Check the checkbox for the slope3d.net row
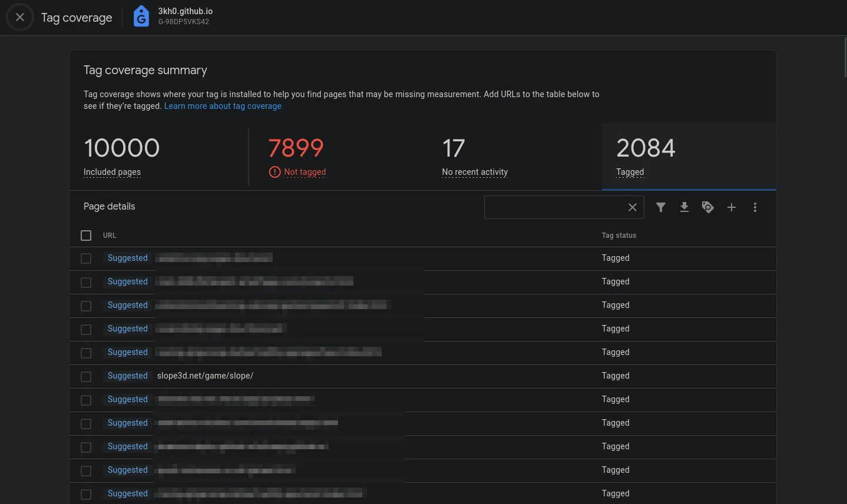The image size is (847, 504). point(86,377)
